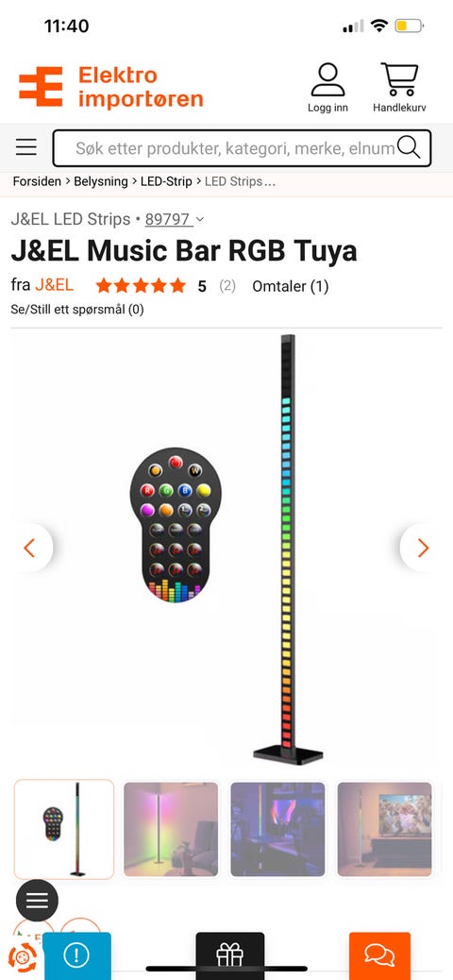Open the Logg inn account icon
This screenshot has height=980, width=453.
(327, 88)
